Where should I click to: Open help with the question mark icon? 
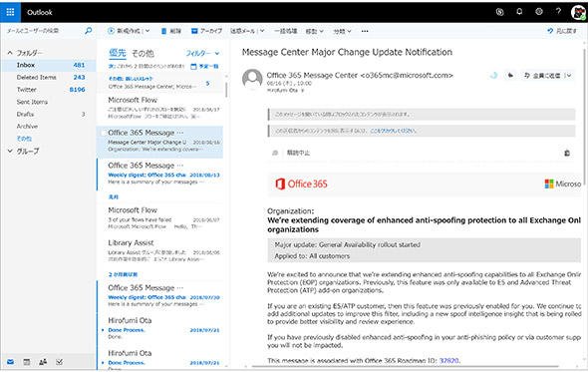(x=558, y=12)
